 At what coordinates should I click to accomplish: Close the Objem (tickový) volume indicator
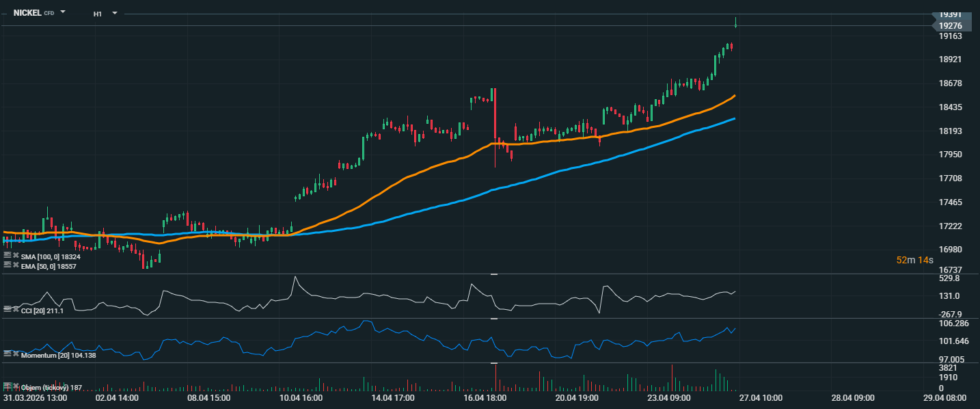click(16, 386)
